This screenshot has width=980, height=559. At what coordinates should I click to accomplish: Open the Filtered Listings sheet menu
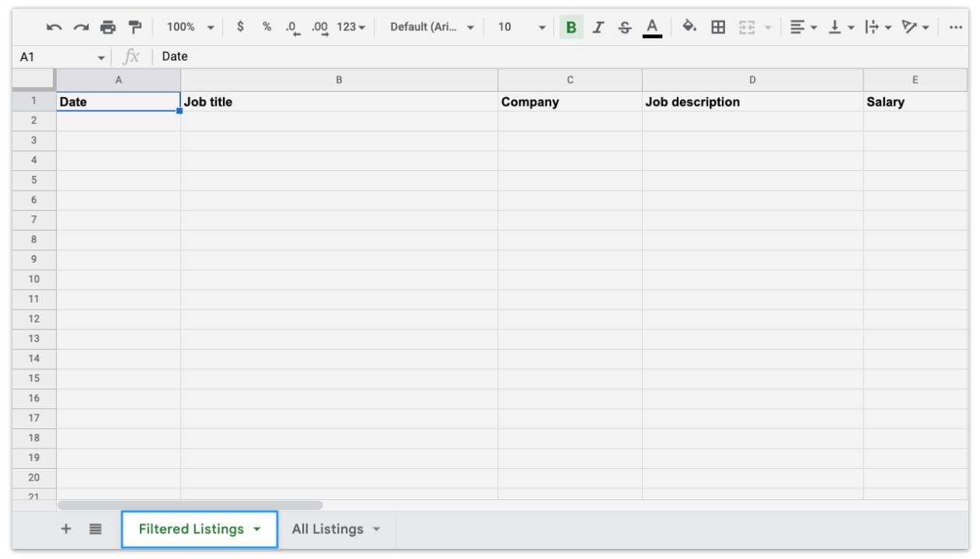click(256, 529)
